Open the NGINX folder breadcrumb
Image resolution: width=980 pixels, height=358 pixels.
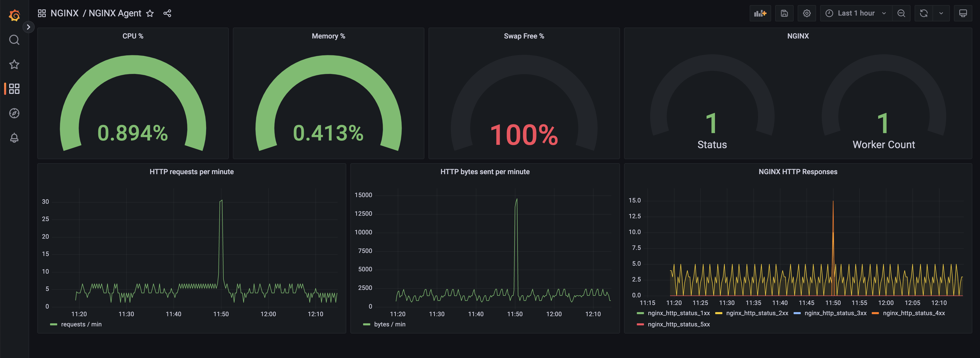(65, 13)
